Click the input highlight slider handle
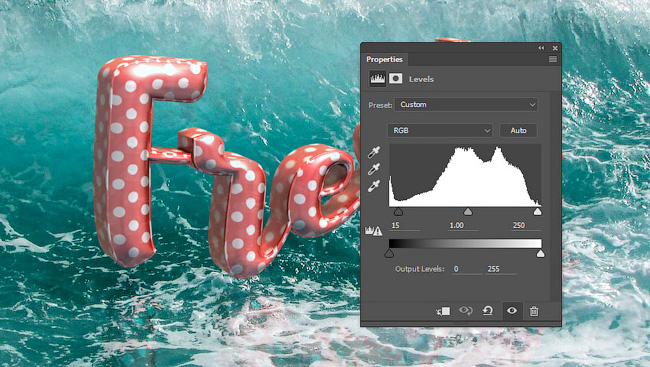Image resolution: width=650 pixels, height=367 pixels. point(537,212)
